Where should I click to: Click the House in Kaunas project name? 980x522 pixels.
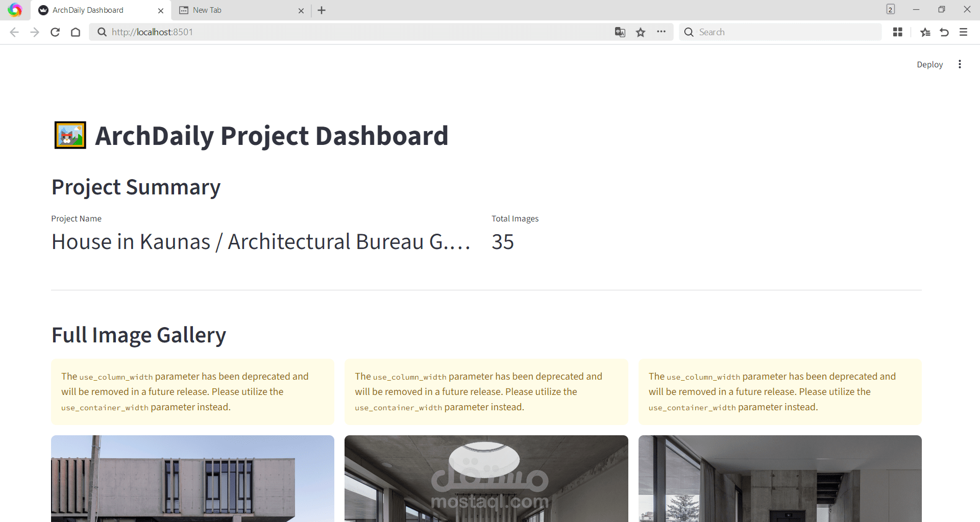261,242
